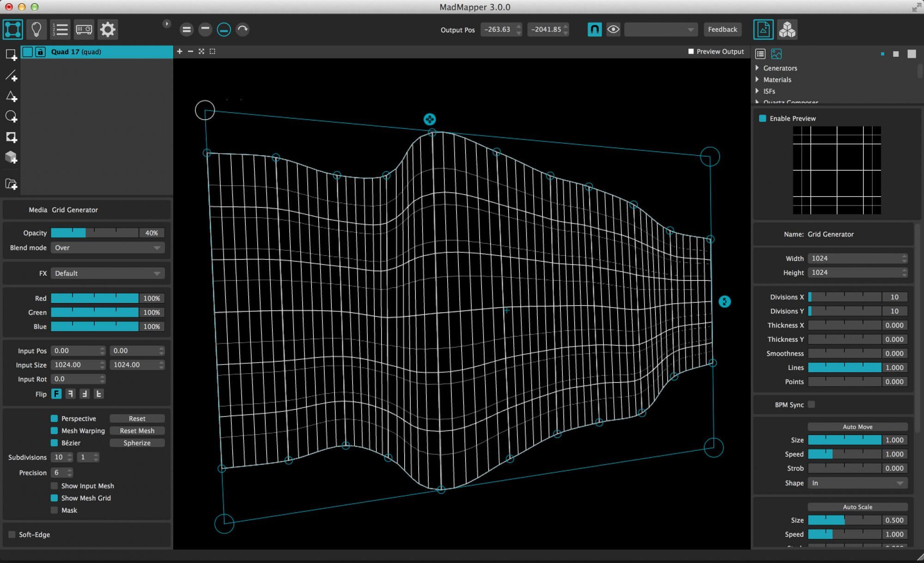
Task: Disable the Mesh Warping checkbox
Action: [54, 430]
